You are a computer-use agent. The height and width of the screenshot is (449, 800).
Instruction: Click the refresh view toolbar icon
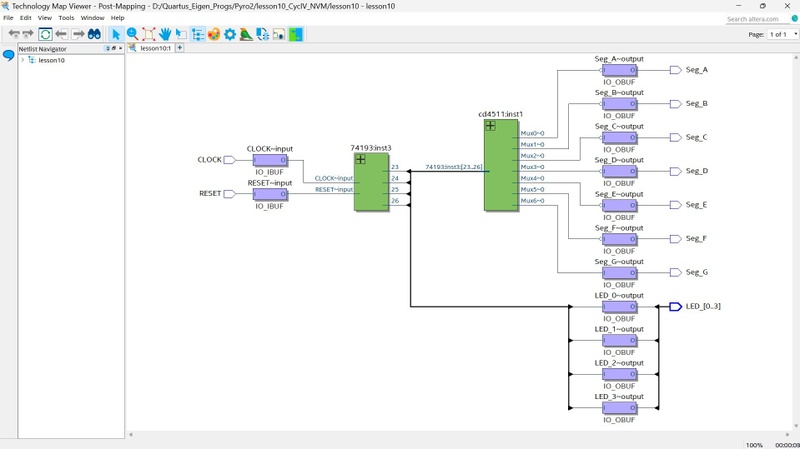45,34
